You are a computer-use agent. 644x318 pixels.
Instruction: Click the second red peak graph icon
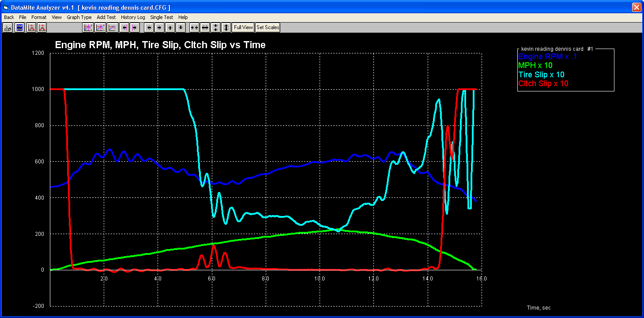(x=42, y=27)
